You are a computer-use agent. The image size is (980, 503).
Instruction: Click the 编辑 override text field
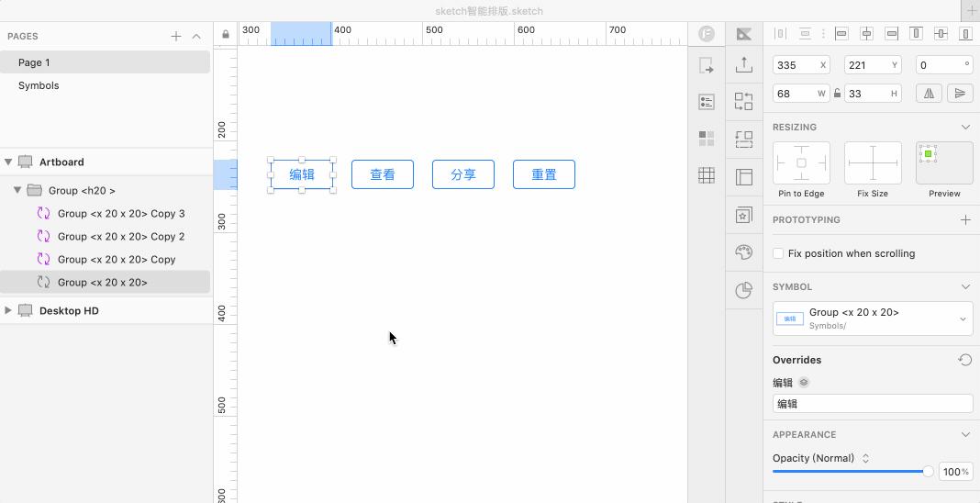(x=874, y=404)
